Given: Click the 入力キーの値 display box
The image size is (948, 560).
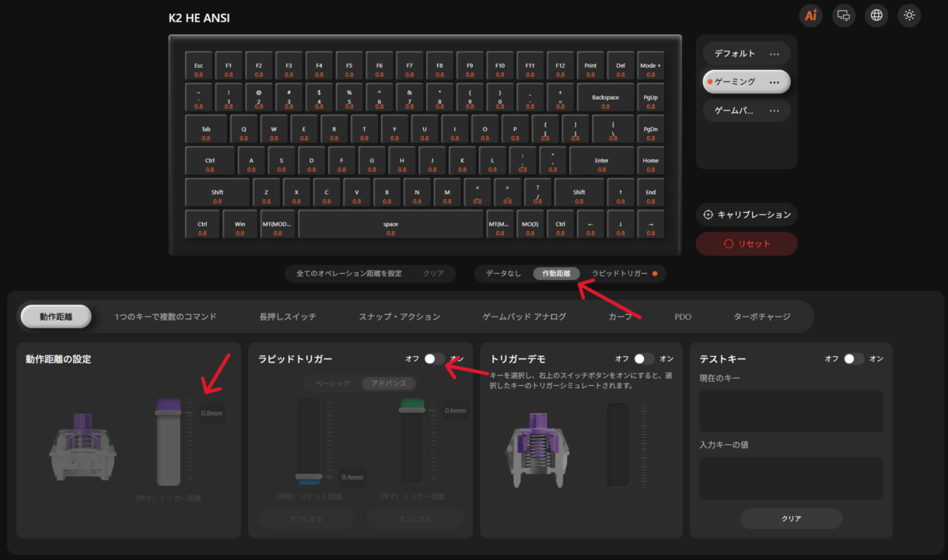Looking at the screenshot, I should coord(791,478).
